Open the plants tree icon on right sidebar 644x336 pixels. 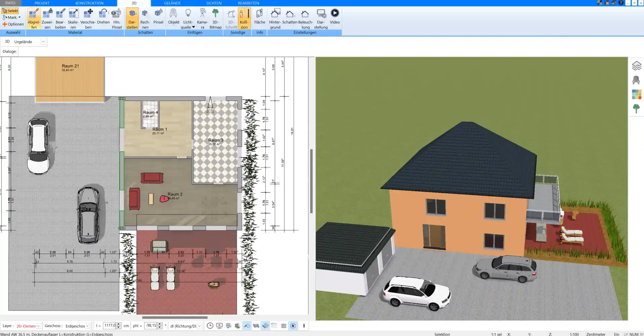pyautogui.click(x=636, y=108)
